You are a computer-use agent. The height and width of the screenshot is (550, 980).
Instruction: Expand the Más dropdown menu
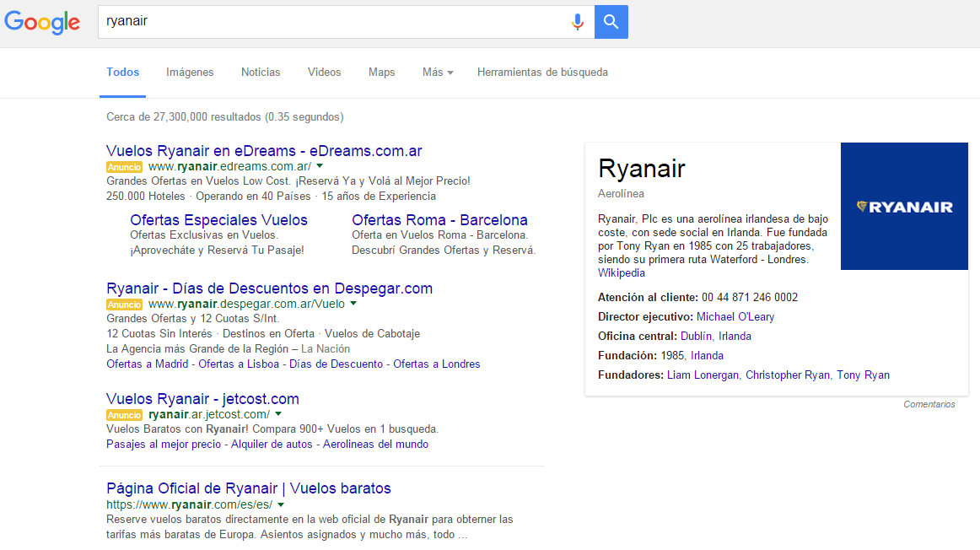tap(438, 73)
